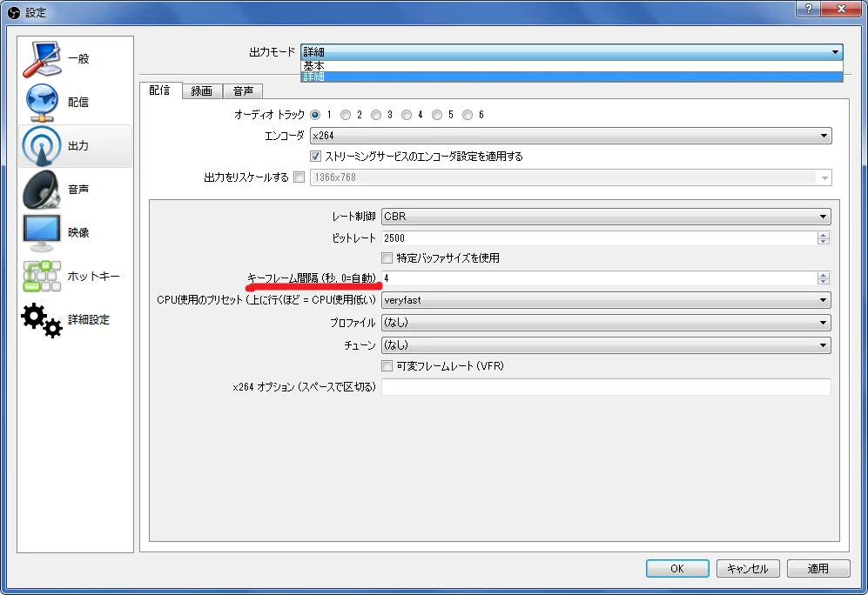Decrease bitrate with down stepper arrow

coord(823,242)
